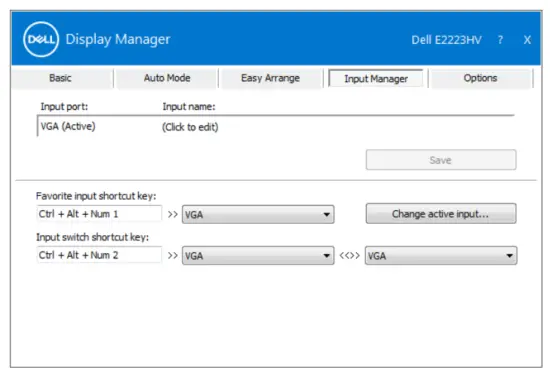The width and height of the screenshot is (550, 376).
Task: Focus the Ctrl + Alt + Num 1 shortcut field
Action: (99, 214)
